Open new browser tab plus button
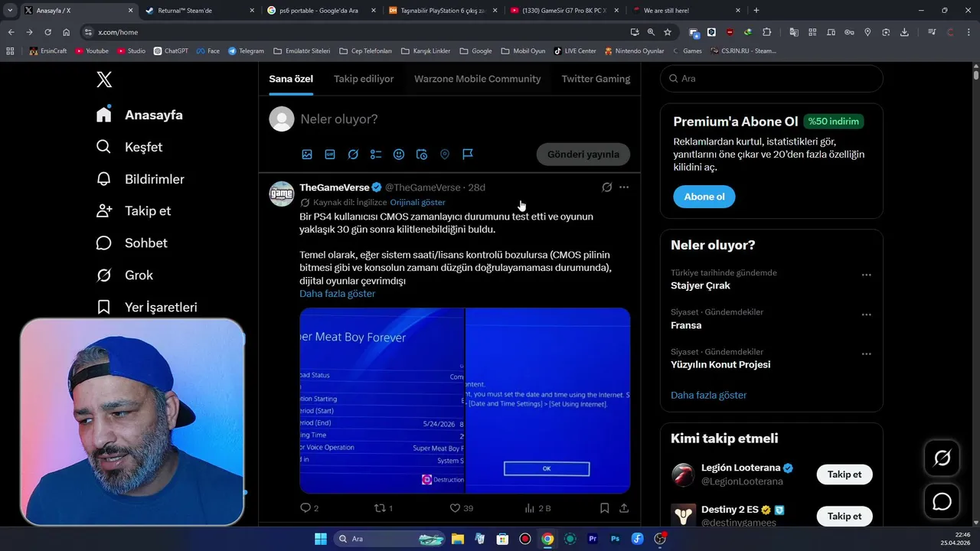 [x=756, y=11]
